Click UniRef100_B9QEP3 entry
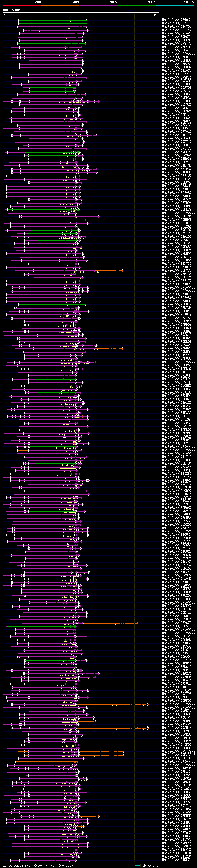 coord(177,152)
